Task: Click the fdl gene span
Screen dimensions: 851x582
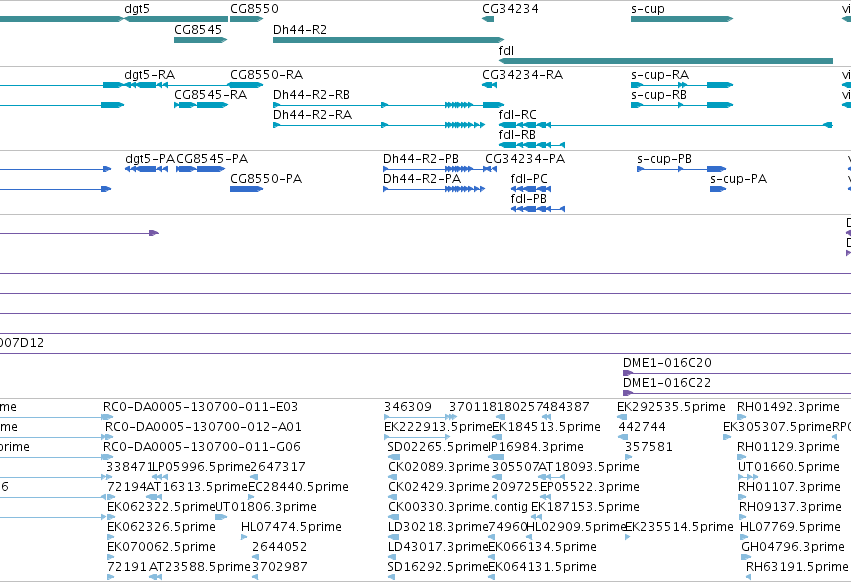Action: coord(665,61)
